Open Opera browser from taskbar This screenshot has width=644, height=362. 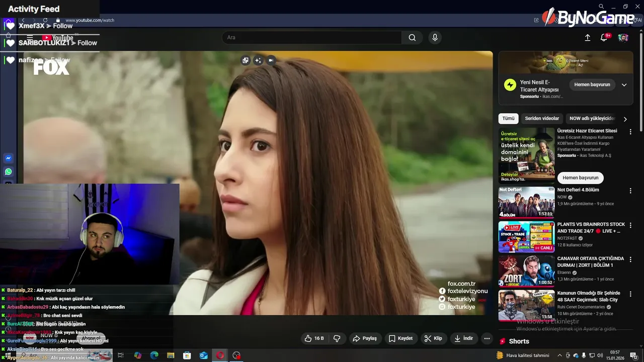click(x=220, y=355)
